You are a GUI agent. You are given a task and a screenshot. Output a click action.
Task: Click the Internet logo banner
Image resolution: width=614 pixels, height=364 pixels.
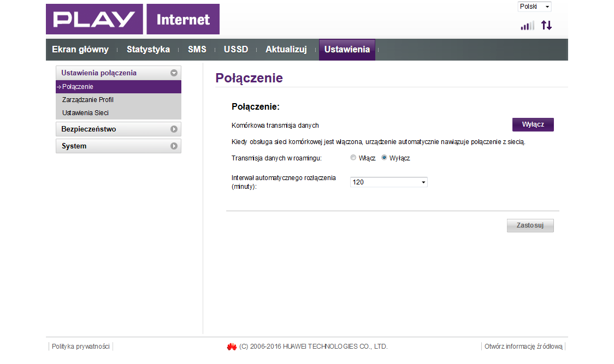pos(183,19)
